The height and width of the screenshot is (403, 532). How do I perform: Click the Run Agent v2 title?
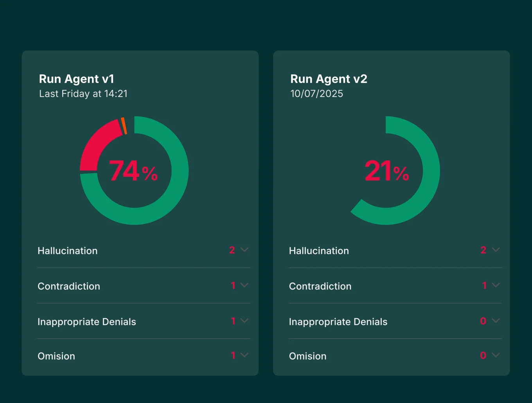(329, 79)
